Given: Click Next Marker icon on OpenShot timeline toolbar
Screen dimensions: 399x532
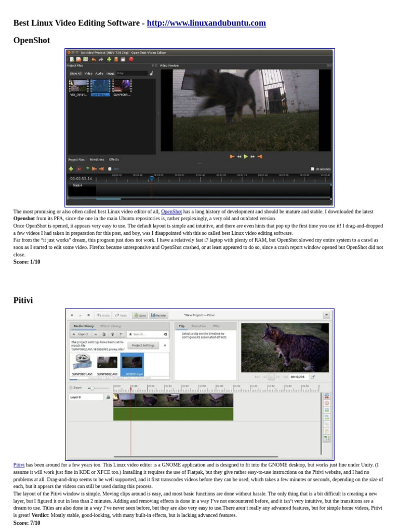Looking at the screenshot, I should point(101,169).
